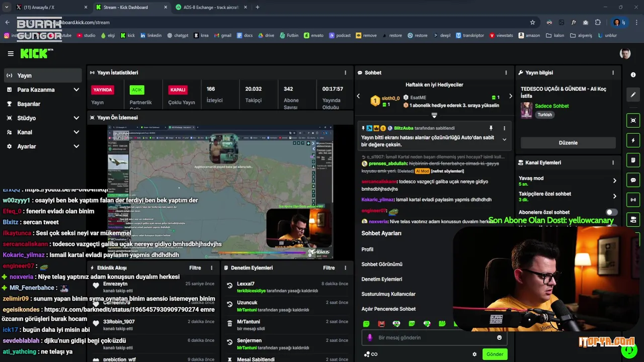Click the broadcast signal icon in right rail
Viewport: 644px width, 362px height.
(x=633, y=200)
